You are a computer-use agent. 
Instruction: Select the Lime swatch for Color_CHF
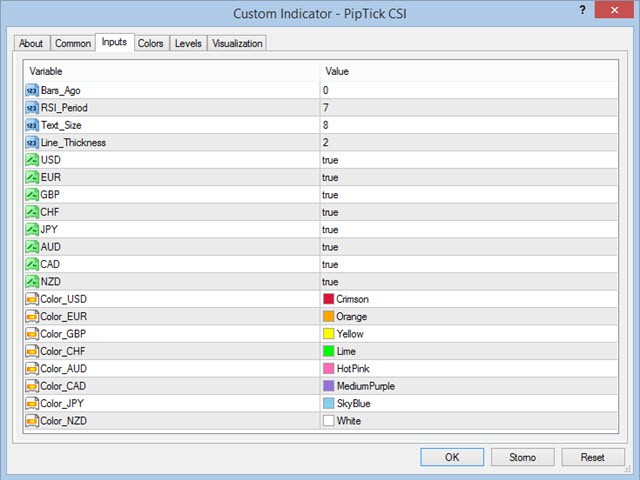click(x=329, y=351)
